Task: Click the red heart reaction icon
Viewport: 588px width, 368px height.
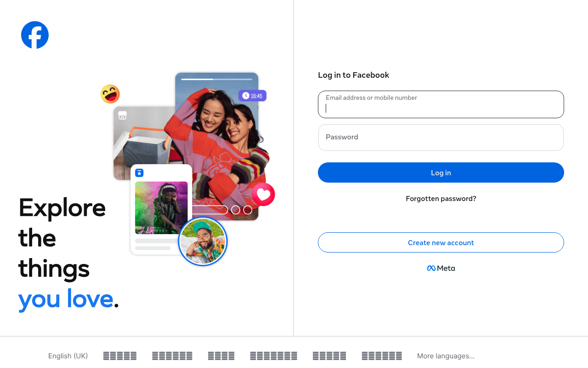Action: pos(263,195)
